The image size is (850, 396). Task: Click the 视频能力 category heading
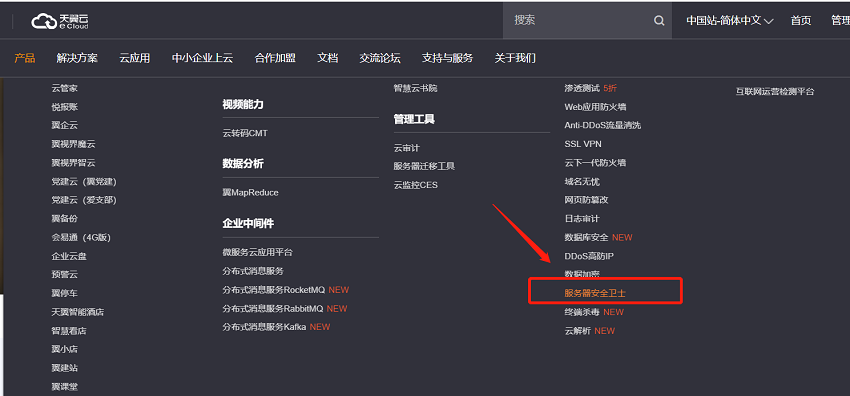click(243, 105)
